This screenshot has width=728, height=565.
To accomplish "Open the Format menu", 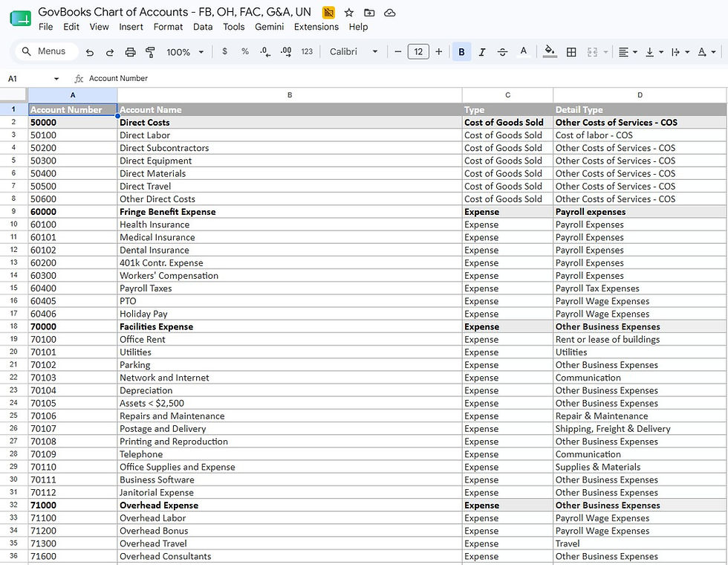I will [x=168, y=27].
